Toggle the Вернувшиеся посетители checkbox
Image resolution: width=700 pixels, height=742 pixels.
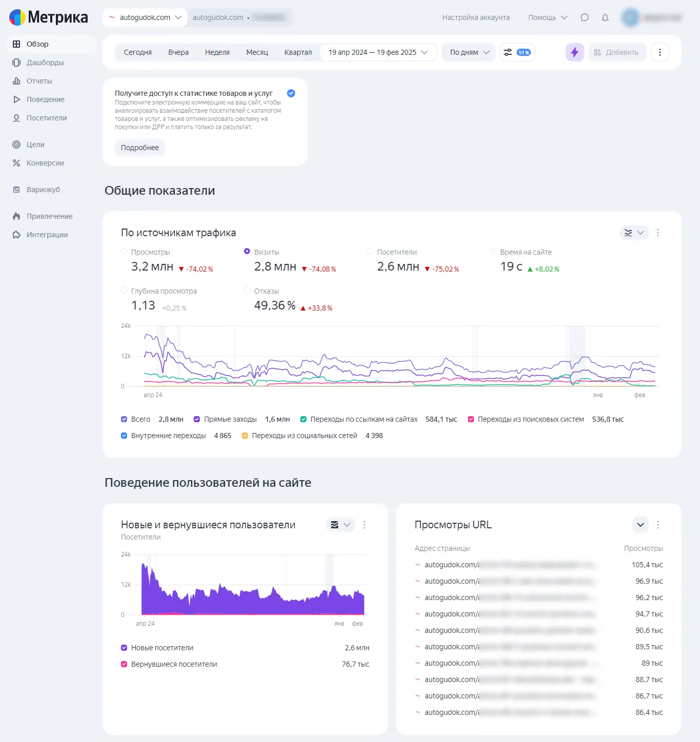coord(124,664)
